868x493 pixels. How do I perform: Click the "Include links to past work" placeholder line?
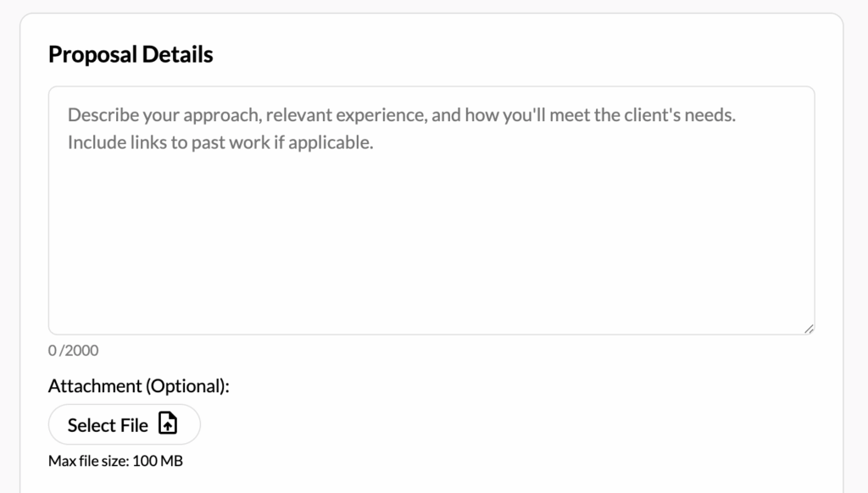220,142
